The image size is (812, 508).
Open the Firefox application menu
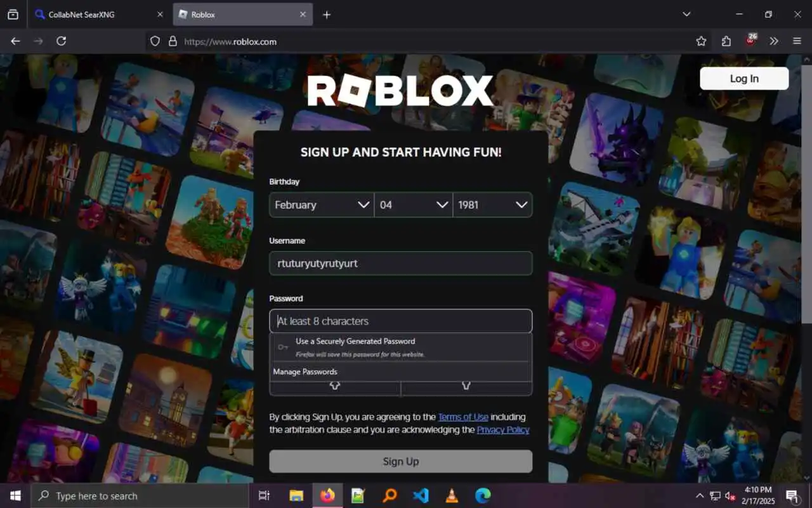click(797, 41)
